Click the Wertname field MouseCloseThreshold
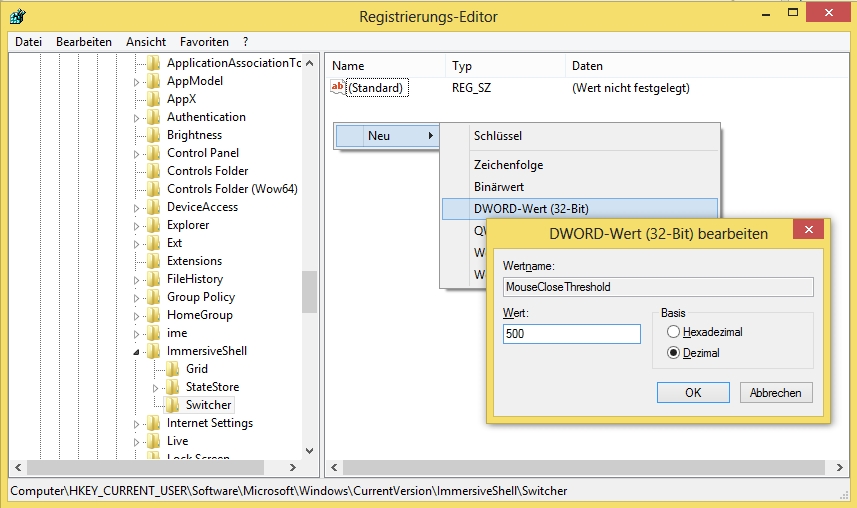The image size is (857, 508). coord(658,287)
